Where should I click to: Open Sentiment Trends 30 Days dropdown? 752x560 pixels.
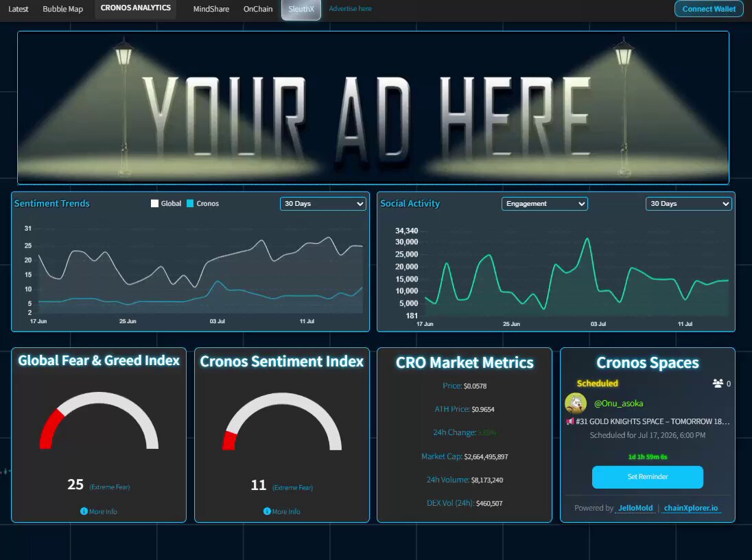(x=322, y=203)
